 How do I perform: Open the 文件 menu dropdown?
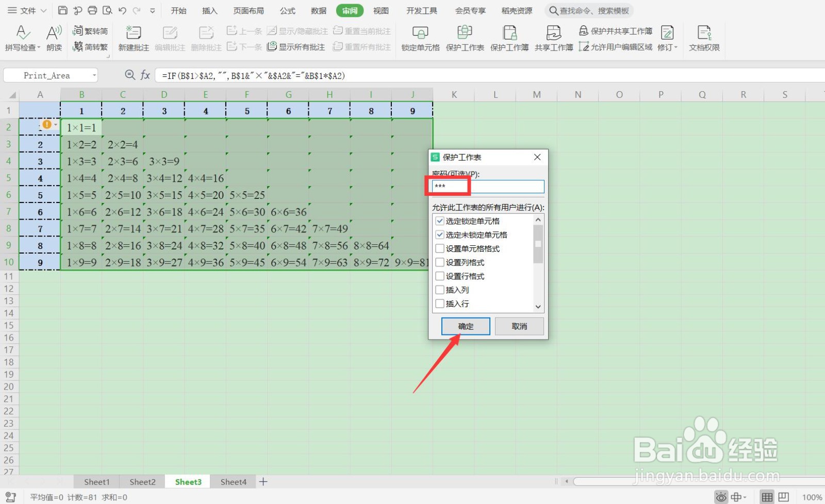click(x=27, y=10)
